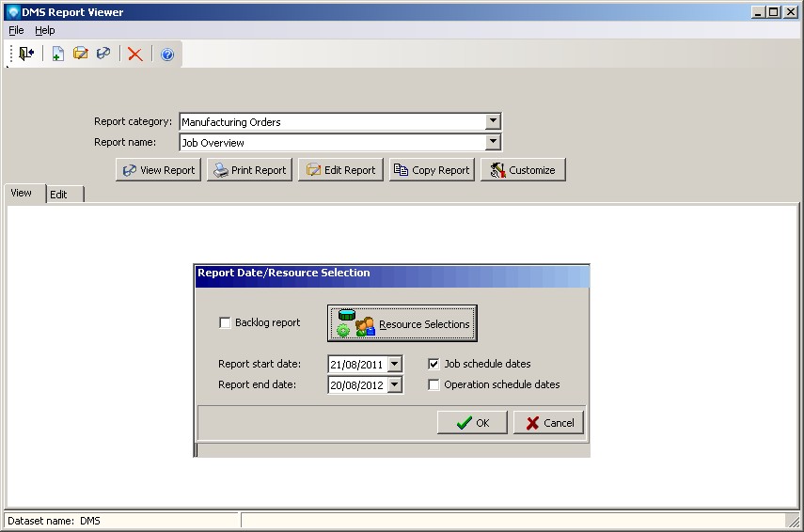Open the File menu
This screenshot has height=532, width=804.
tap(16, 30)
